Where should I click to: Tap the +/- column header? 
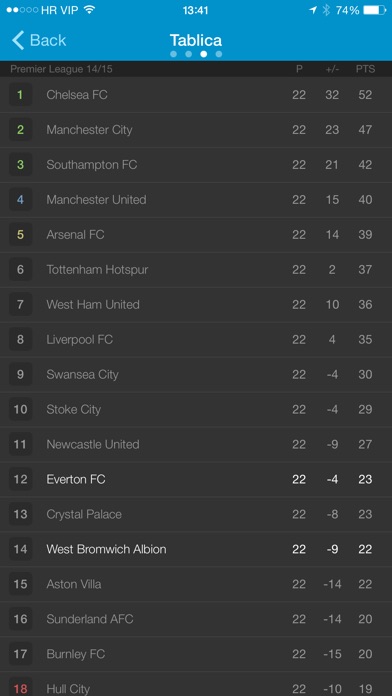tap(332, 69)
